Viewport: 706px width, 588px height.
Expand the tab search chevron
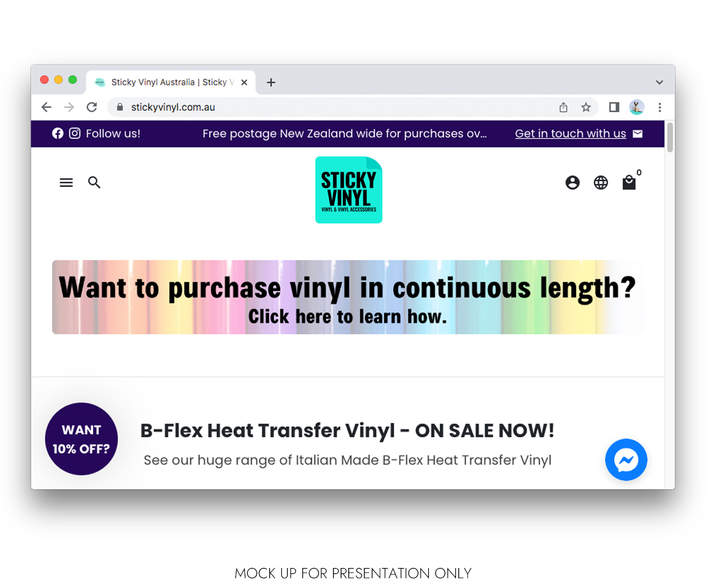point(660,82)
